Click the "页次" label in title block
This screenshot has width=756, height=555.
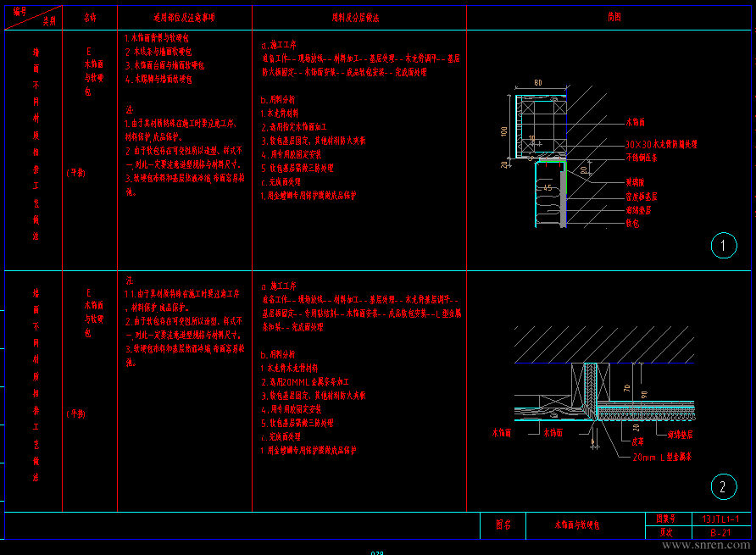coord(667,531)
